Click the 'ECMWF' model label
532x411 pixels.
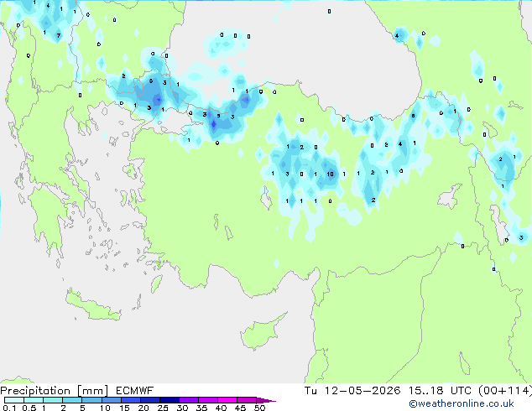coord(135,391)
